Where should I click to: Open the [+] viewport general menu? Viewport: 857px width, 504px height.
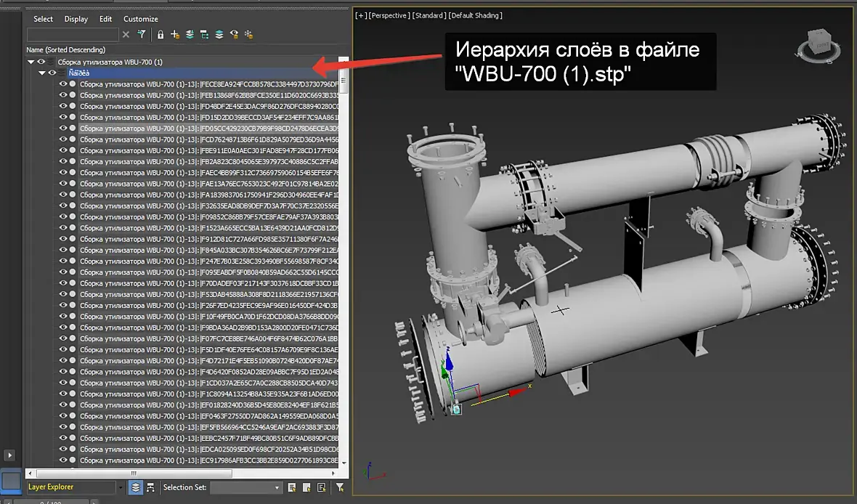click(361, 15)
